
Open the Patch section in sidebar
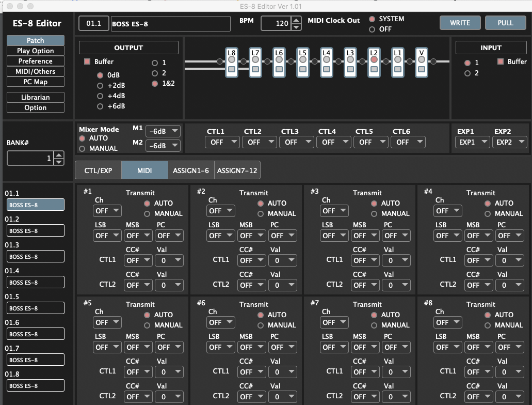click(35, 40)
